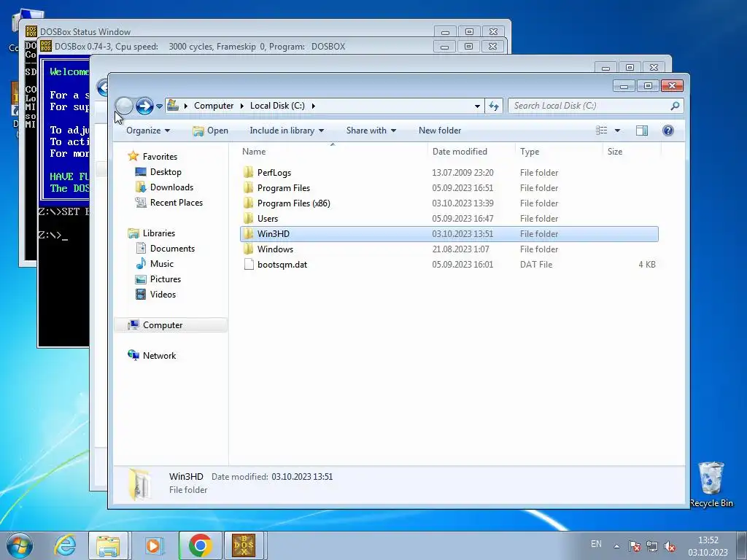Expand arrow between Computer and Local Disk

(x=242, y=106)
